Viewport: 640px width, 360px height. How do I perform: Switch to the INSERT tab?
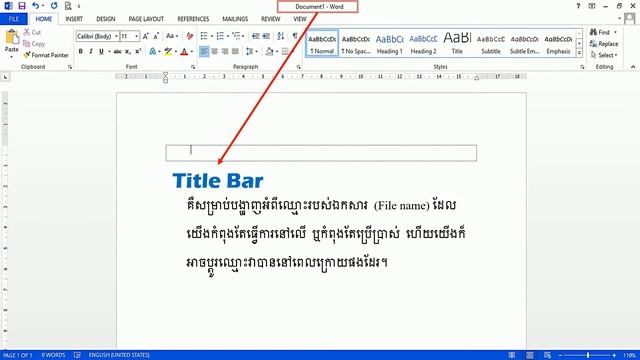point(74,19)
